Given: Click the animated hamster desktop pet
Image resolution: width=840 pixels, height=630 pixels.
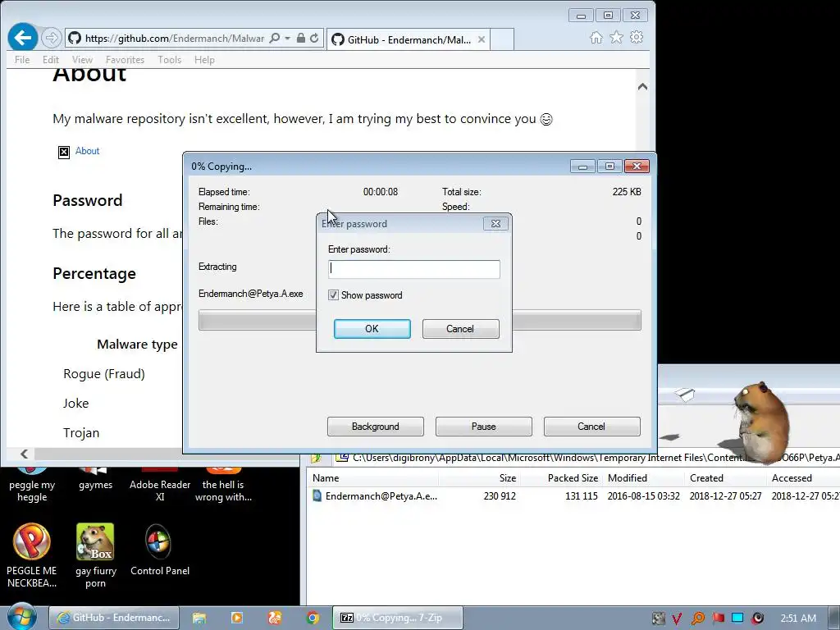Looking at the screenshot, I should pyautogui.click(x=760, y=422).
